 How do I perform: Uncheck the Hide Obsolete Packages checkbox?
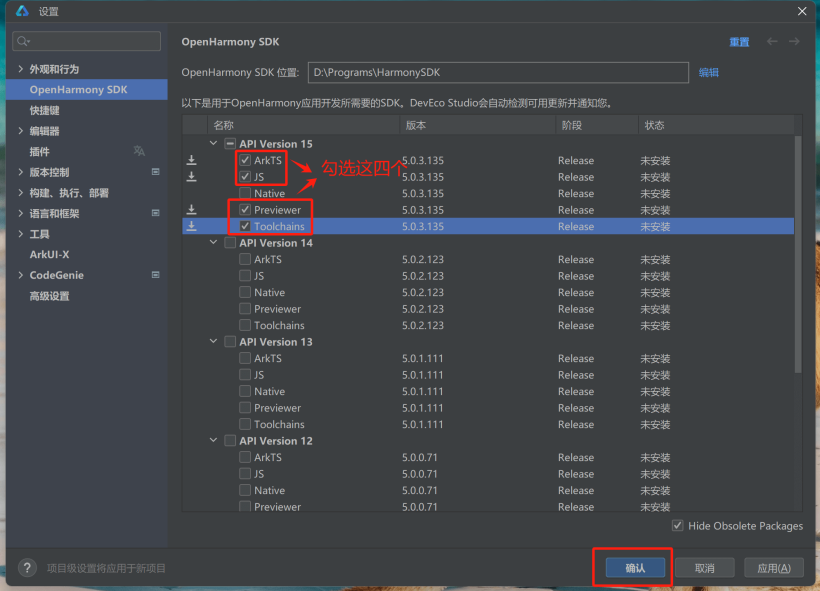click(678, 526)
